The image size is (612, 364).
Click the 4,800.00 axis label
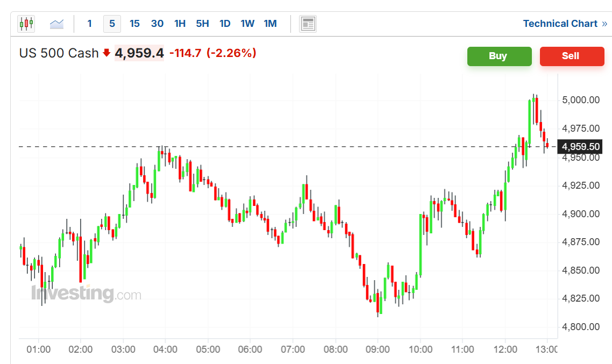[x=580, y=327]
